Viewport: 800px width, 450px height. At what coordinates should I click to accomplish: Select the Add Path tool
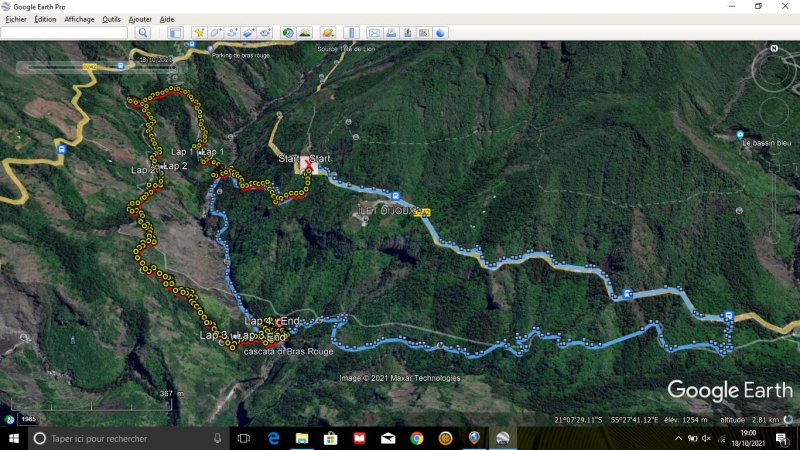click(x=232, y=33)
